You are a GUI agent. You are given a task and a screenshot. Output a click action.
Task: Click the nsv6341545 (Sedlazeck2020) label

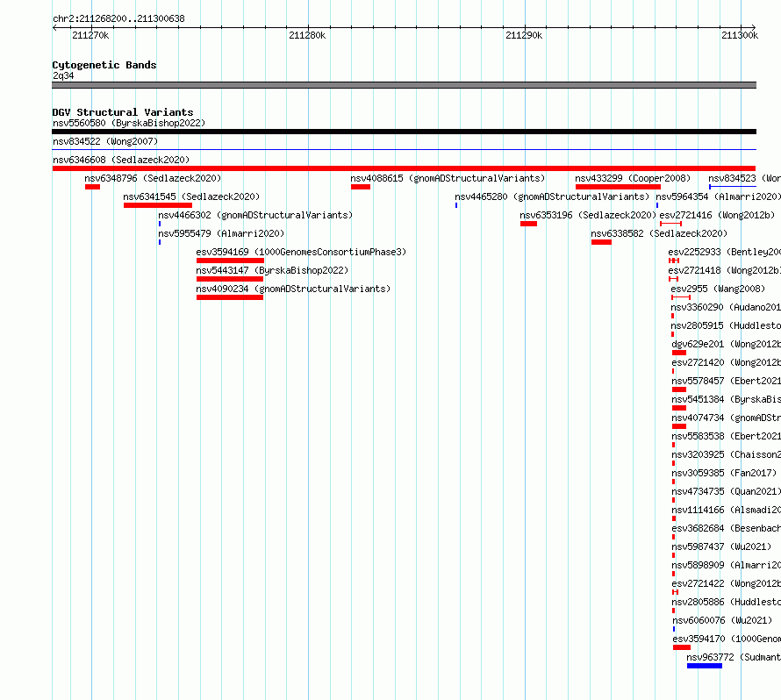click(x=191, y=196)
